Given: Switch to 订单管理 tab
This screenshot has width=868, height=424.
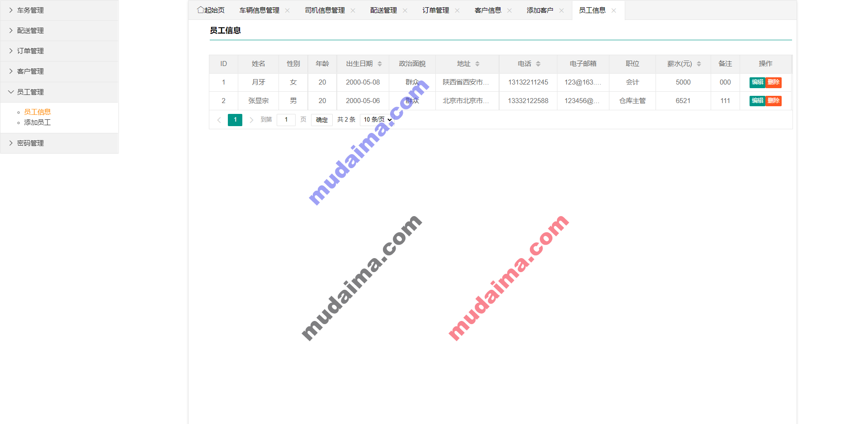Looking at the screenshot, I should tap(436, 10).
